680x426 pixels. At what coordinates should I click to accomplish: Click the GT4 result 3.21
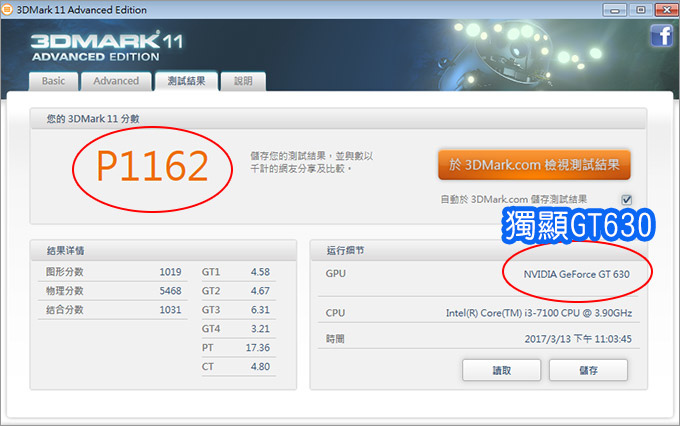[260, 329]
